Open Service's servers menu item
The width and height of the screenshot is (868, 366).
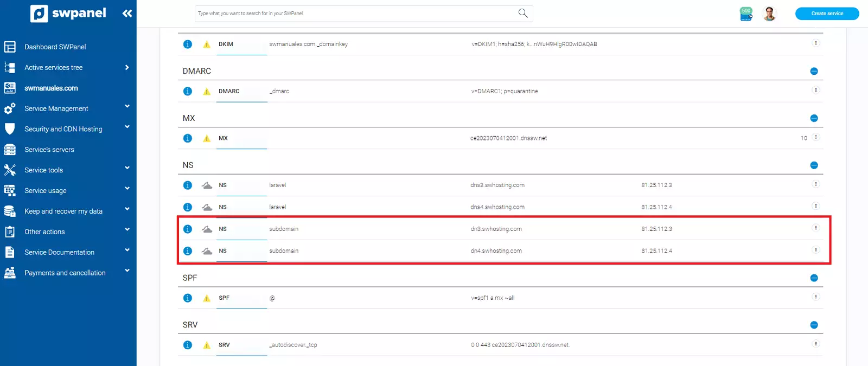tap(49, 150)
